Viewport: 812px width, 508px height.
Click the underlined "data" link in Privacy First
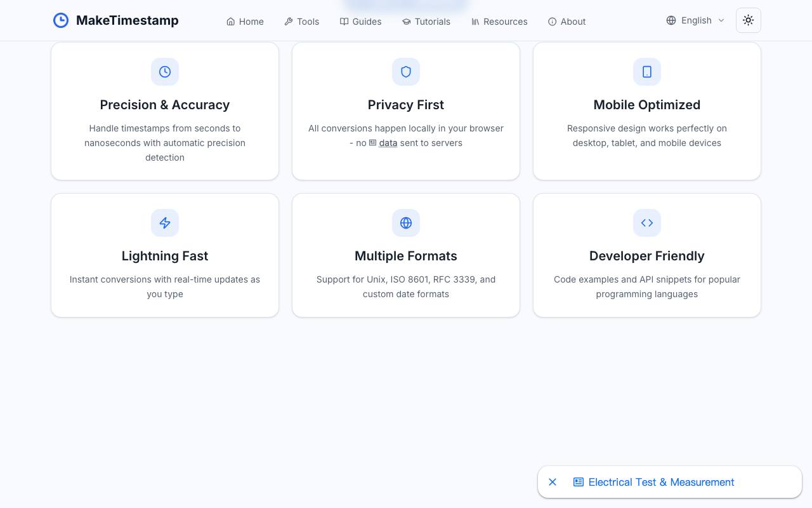388,143
